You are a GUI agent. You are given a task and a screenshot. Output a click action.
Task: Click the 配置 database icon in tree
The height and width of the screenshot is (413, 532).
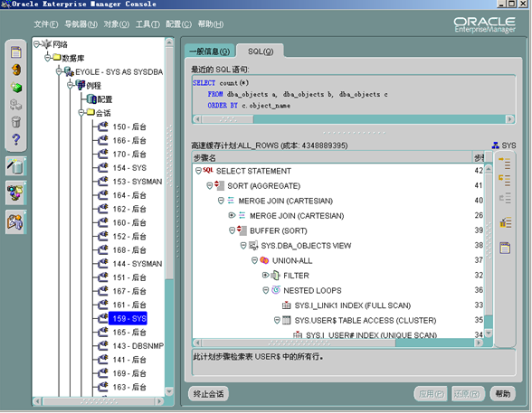pyautogui.click(x=91, y=99)
